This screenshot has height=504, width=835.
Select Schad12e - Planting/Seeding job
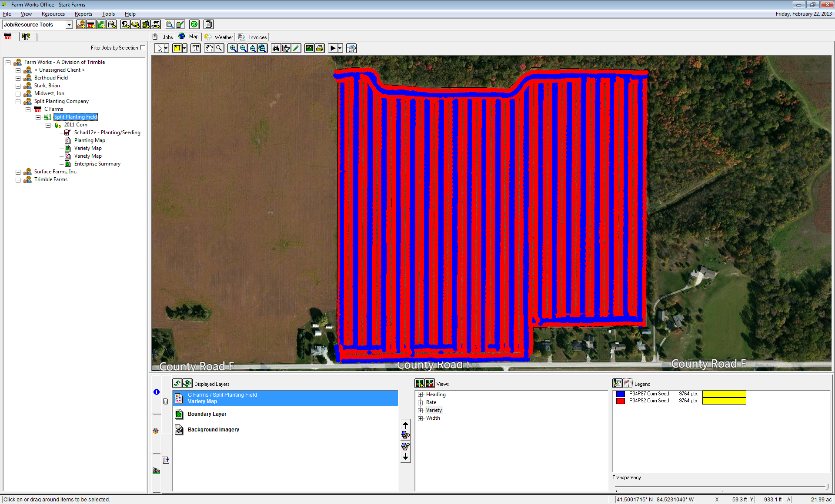point(107,133)
